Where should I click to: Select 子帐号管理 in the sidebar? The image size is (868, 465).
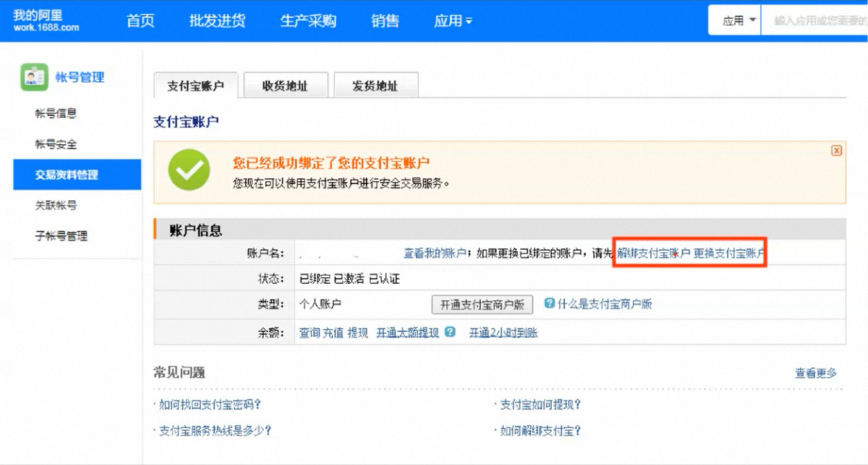coord(61,236)
